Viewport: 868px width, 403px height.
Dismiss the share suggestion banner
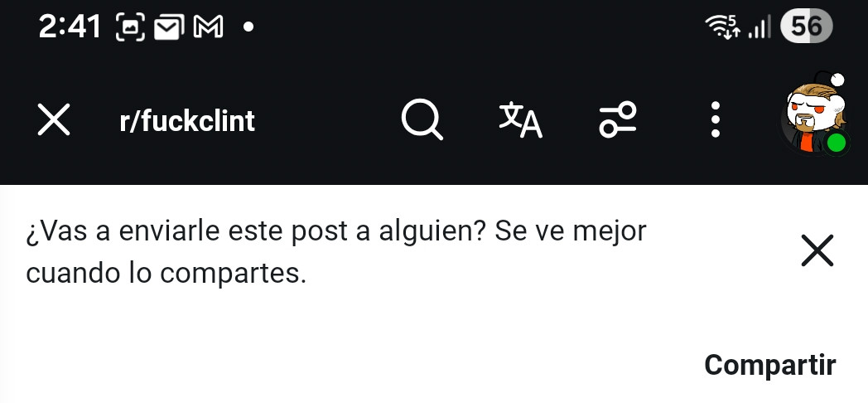pyautogui.click(x=817, y=250)
